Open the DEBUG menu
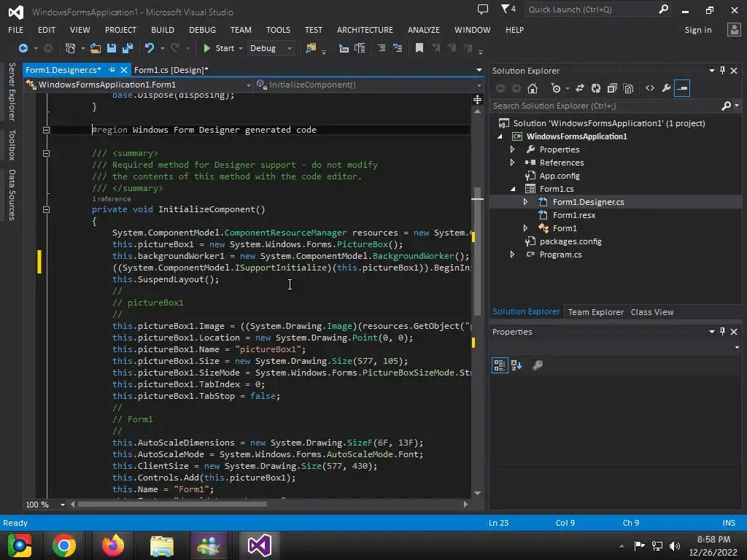 pyautogui.click(x=203, y=30)
